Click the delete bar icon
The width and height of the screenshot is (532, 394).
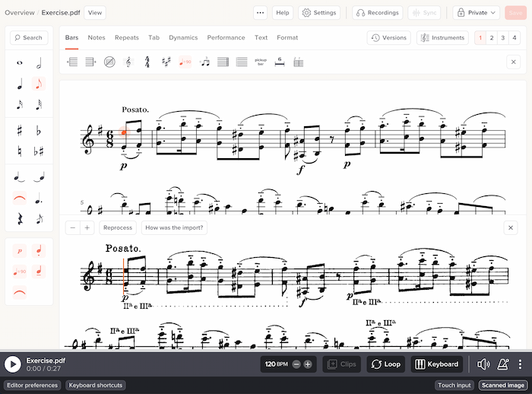[109, 62]
